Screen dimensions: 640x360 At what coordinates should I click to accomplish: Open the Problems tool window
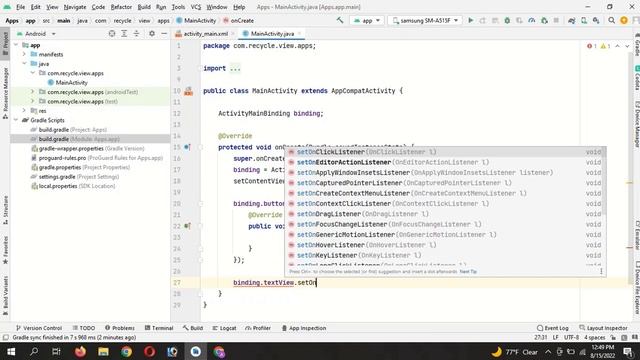(x=120, y=328)
